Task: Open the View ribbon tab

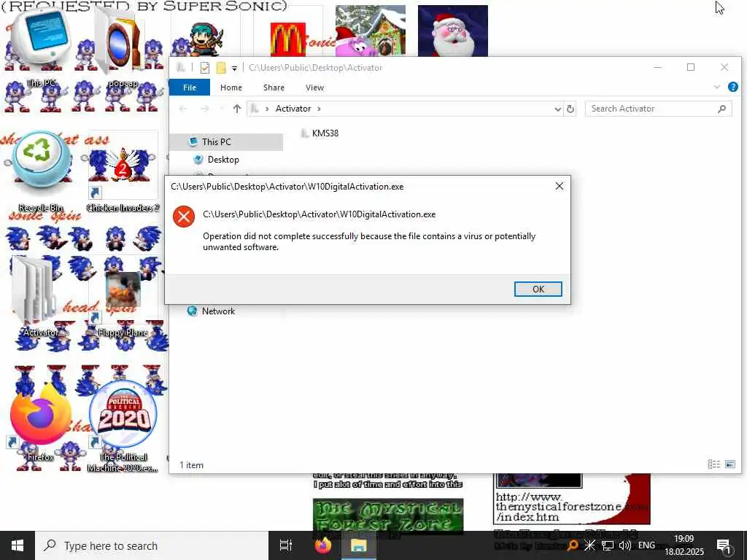Action: point(314,87)
